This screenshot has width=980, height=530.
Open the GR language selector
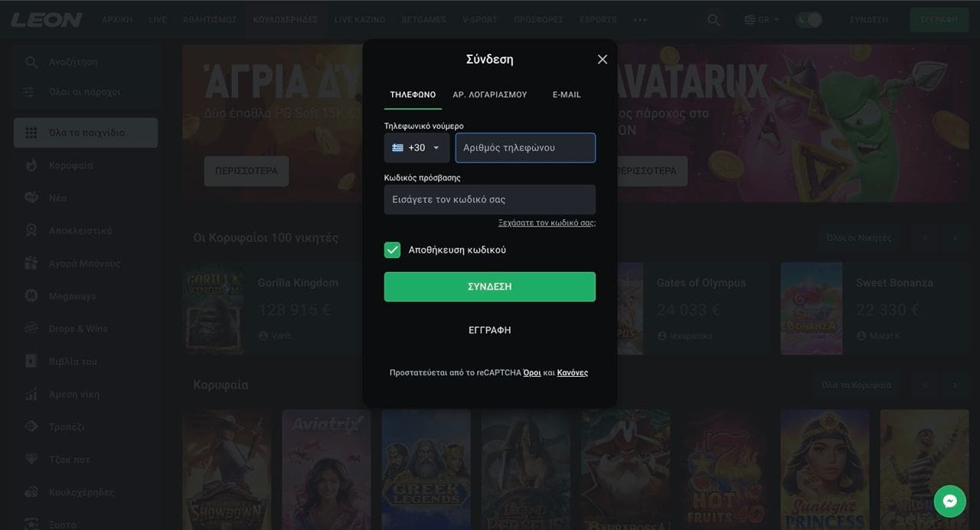coord(762,20)
